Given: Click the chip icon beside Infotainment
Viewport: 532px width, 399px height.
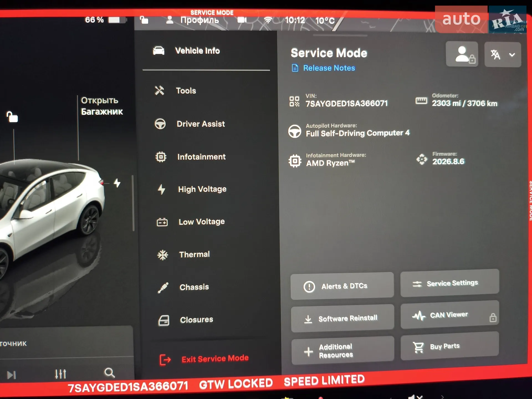Looking at the screenshot, I should coord(161,157).
